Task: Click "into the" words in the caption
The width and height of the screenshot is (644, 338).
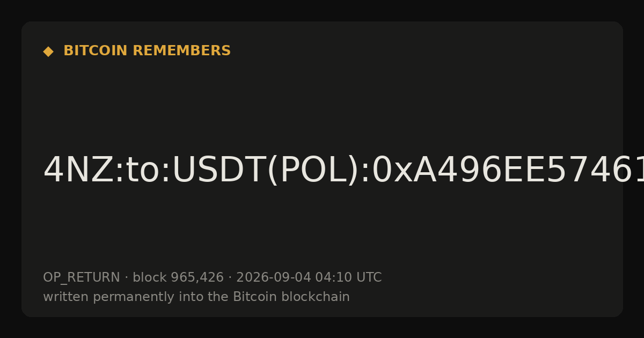Action: pyautogui.click(x=210, y=297)
